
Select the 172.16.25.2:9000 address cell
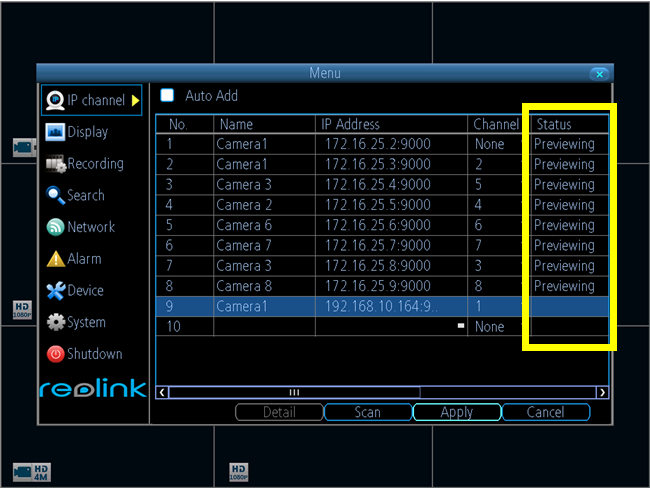(x=391, y=144)
